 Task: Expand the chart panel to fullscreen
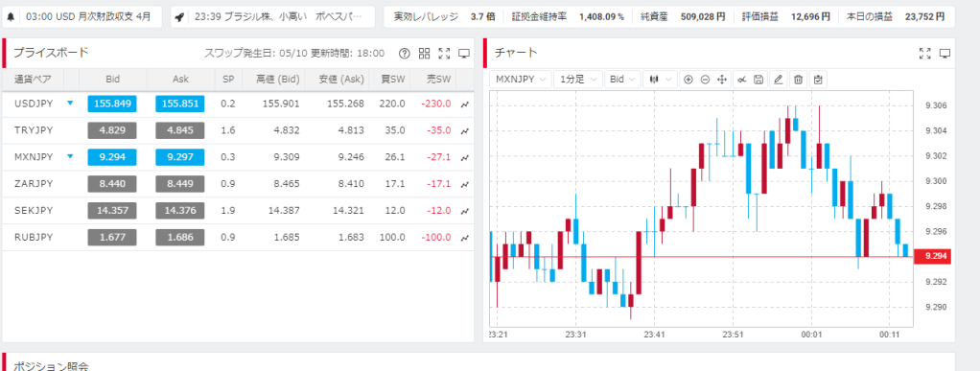coord(925,54)
